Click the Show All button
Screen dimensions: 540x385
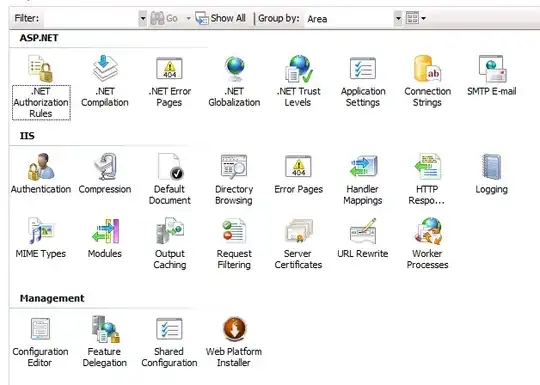(221, 18)
